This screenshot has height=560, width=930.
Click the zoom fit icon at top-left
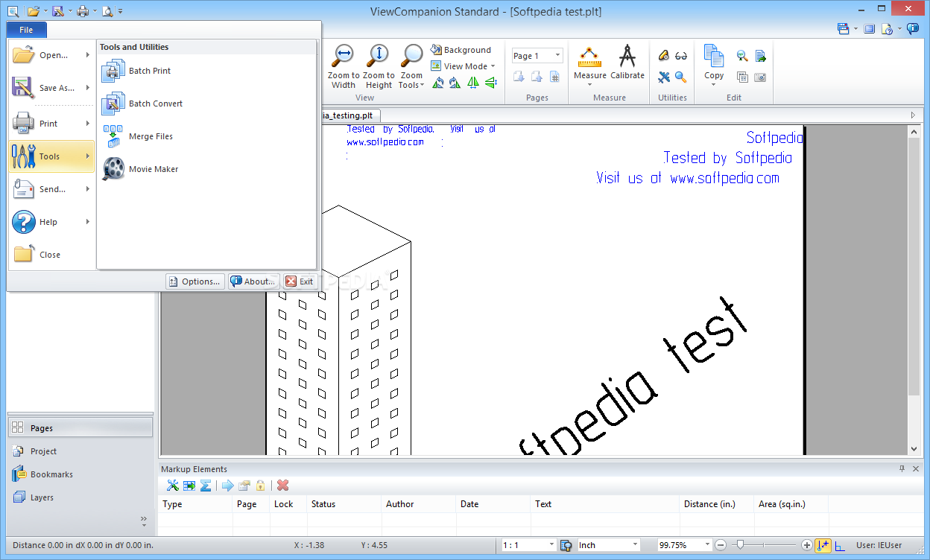coord(13,10)
